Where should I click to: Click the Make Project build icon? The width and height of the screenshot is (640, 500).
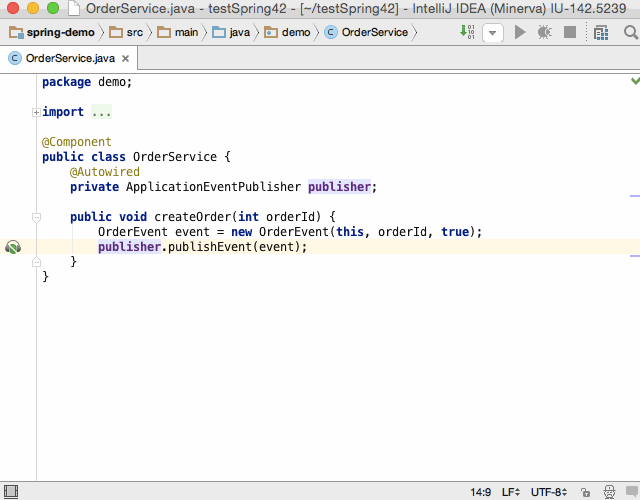pos(467,32)
